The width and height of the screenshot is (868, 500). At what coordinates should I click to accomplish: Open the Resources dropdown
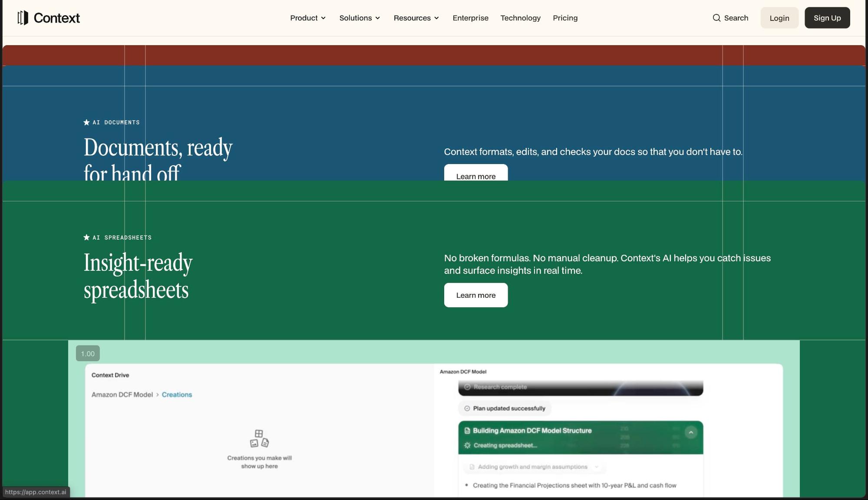tap(416, 18)
